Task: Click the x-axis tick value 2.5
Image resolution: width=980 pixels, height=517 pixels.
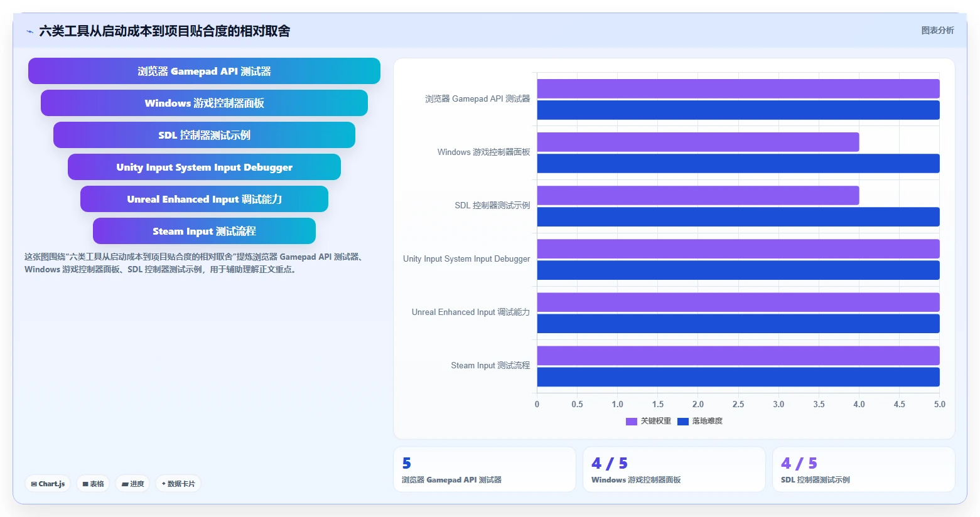Action: tap(738, 404)
